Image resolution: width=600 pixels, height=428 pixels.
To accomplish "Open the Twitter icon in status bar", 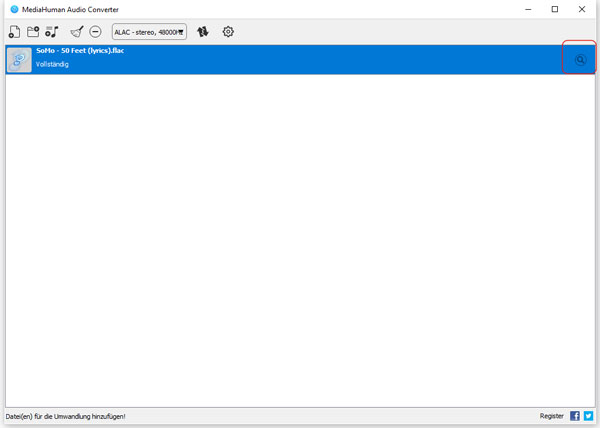I will click(588, 416).
